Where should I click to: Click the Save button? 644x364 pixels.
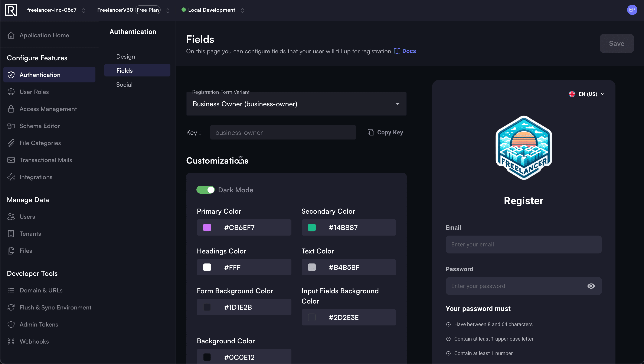click(x=617, y=43)
